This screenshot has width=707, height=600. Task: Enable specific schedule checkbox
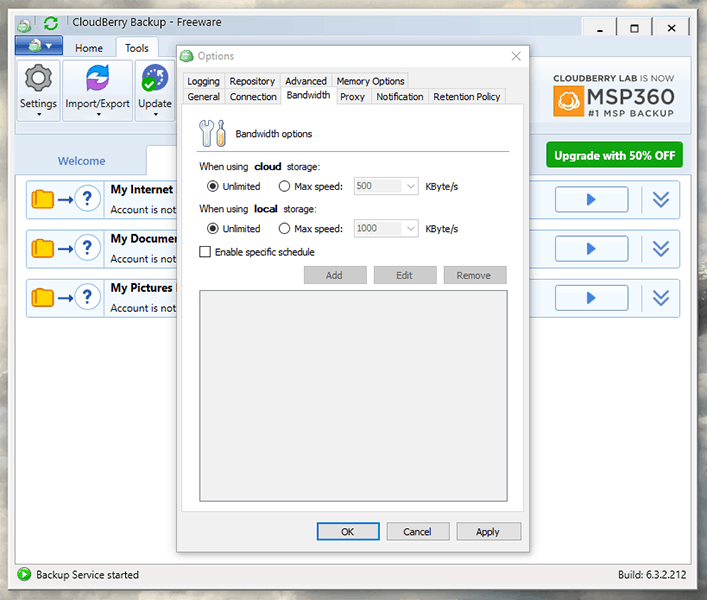[x=205, y=252]
